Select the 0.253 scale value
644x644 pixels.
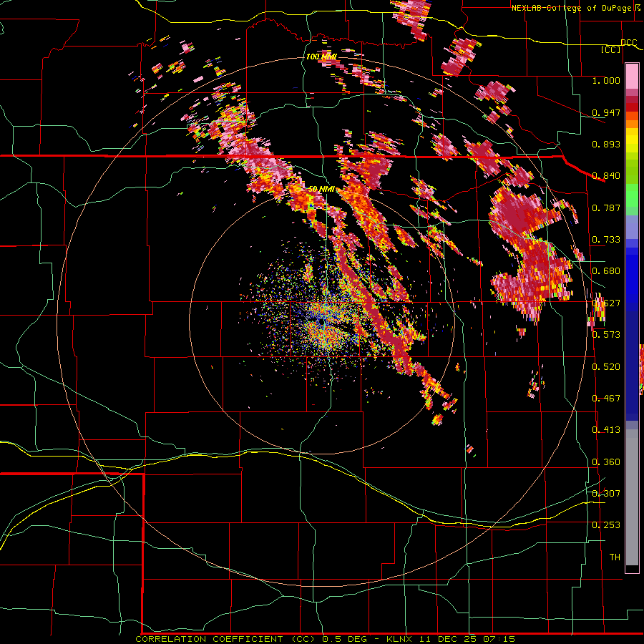[x=606, y=525]
